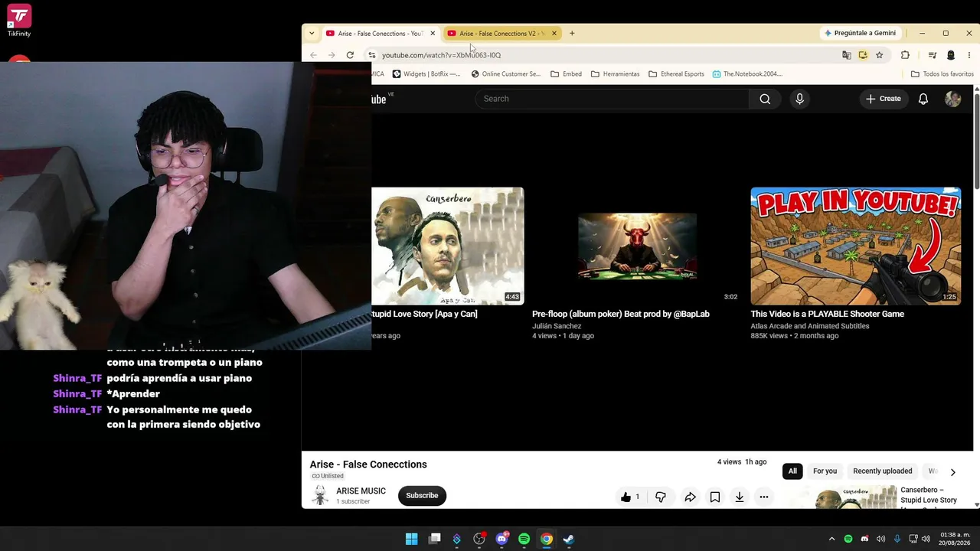Screen dimensions: 980x551
Task: Open the Widgets | BotRix bookmark
Action: pos(426,74)
